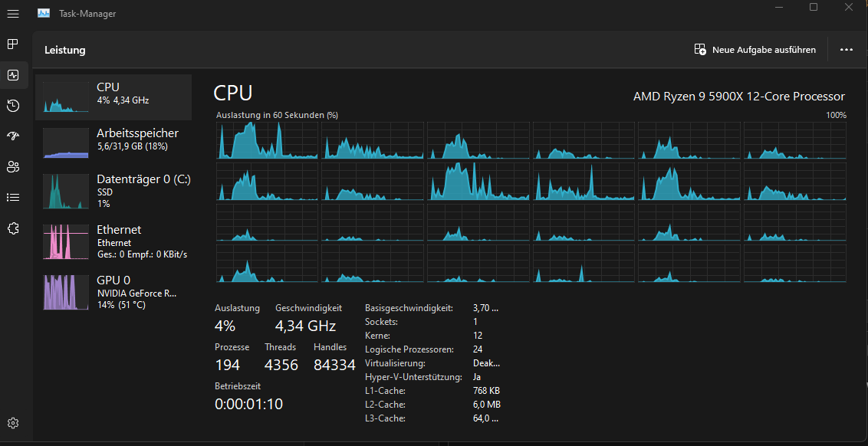This screenshot has height=446, width=868.
Task: Click the NVIDIA GeForce GPU name
Action: (136, 294)
